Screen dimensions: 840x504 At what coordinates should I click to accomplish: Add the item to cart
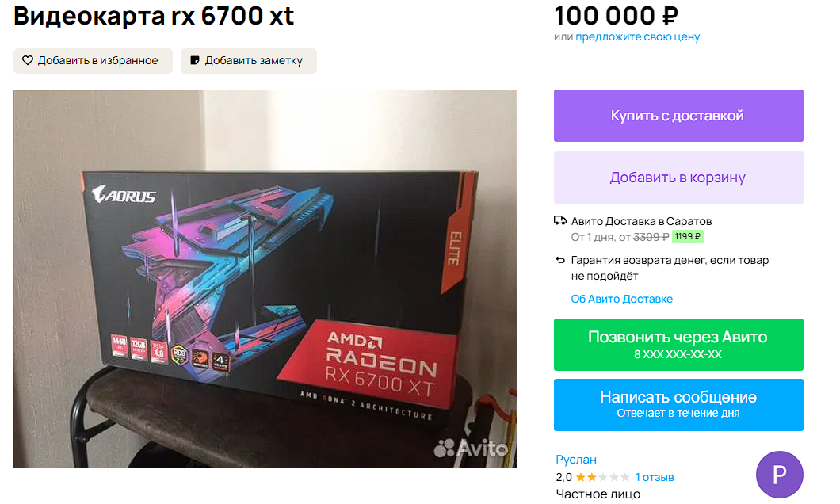pyautogui.click(x=678, y=178)
